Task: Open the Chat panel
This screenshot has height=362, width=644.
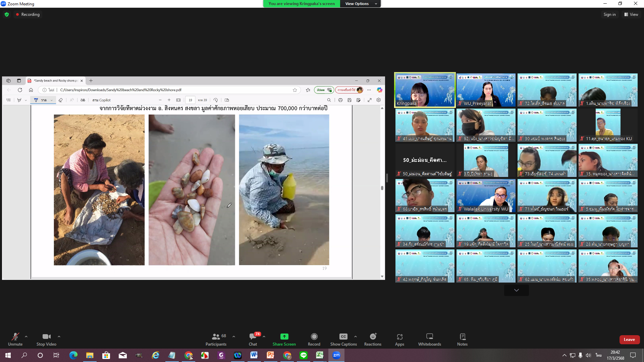Action: coord(253,339)
